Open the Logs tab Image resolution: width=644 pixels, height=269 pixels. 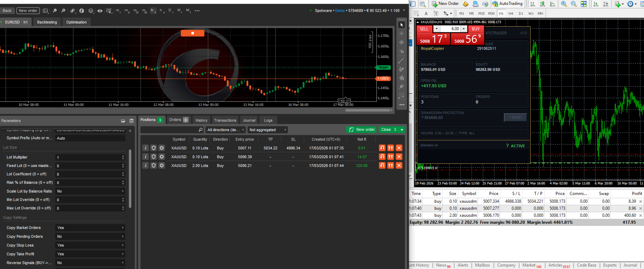[268, 120]
